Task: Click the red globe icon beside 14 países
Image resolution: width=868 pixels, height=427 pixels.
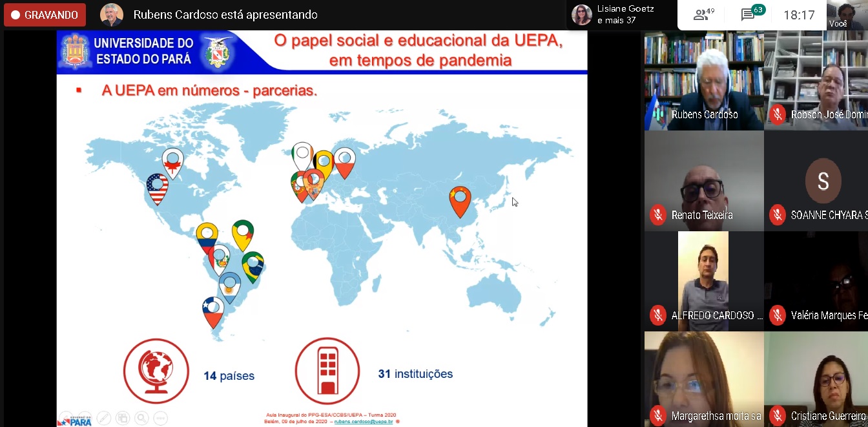Action: (x=156, y=371)
